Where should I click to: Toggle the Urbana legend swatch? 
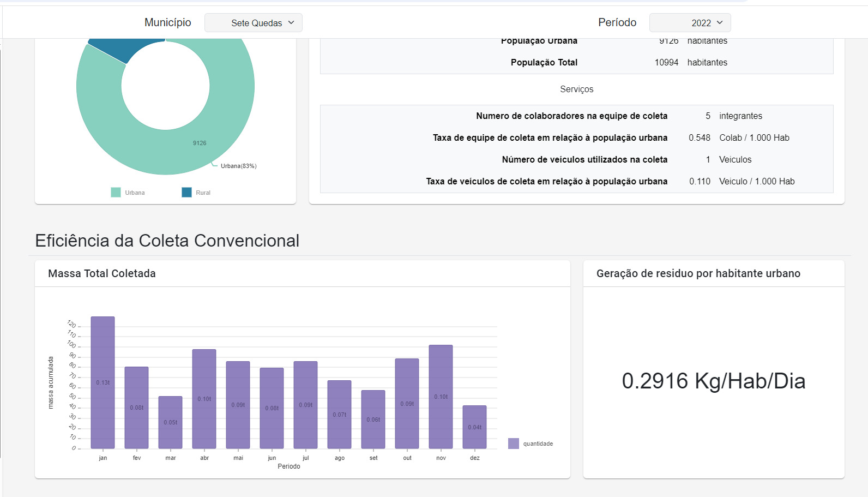coord(116,193)
